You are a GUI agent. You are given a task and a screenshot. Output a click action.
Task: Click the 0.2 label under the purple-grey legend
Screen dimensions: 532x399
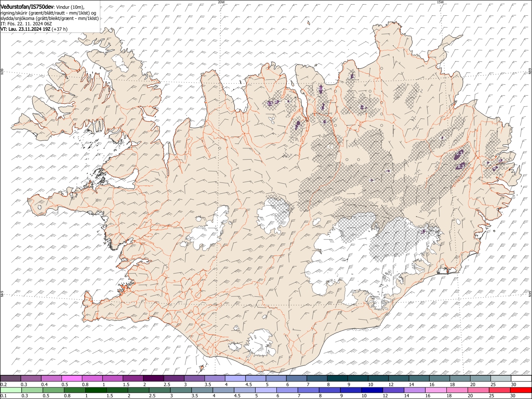pyautogui.click(x=3, y=384)
